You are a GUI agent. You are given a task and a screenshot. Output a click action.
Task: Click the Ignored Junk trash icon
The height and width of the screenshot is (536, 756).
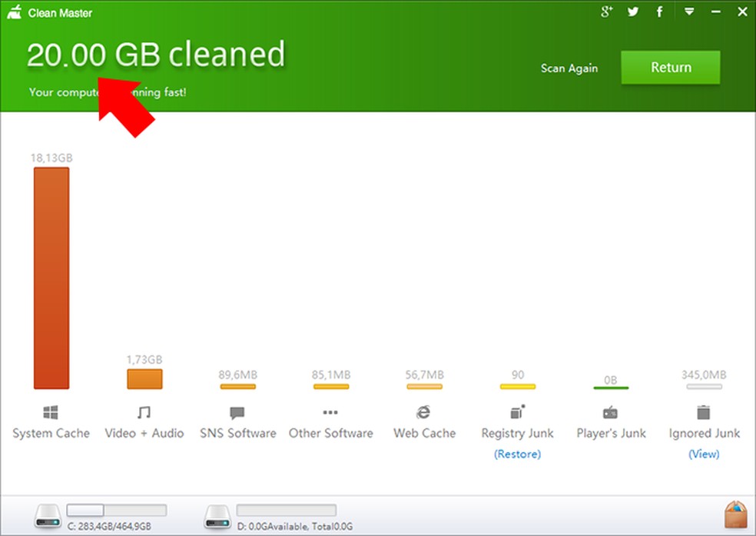coord(704,412)
